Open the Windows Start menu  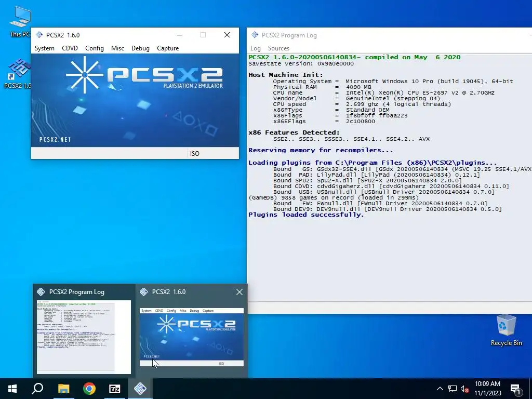pyautogui.click(x=12, y=389)
